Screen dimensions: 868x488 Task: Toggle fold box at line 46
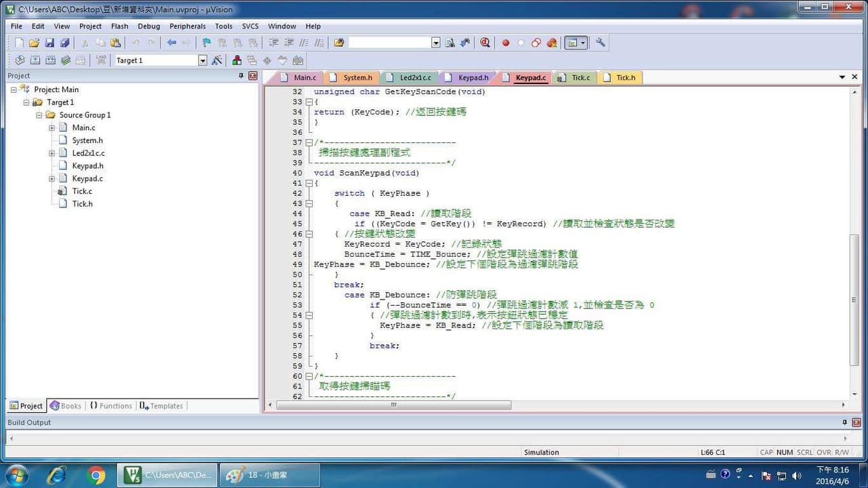[x=309, y=234]
